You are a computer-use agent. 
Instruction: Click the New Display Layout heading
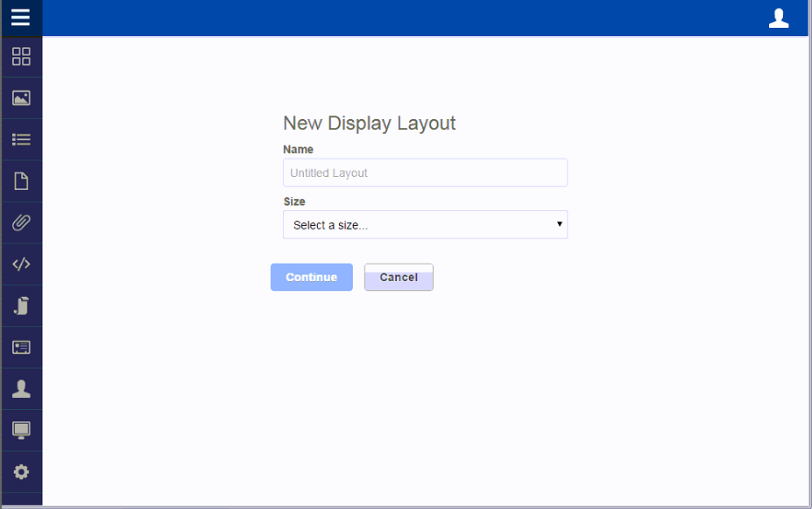tap(369, 124)
